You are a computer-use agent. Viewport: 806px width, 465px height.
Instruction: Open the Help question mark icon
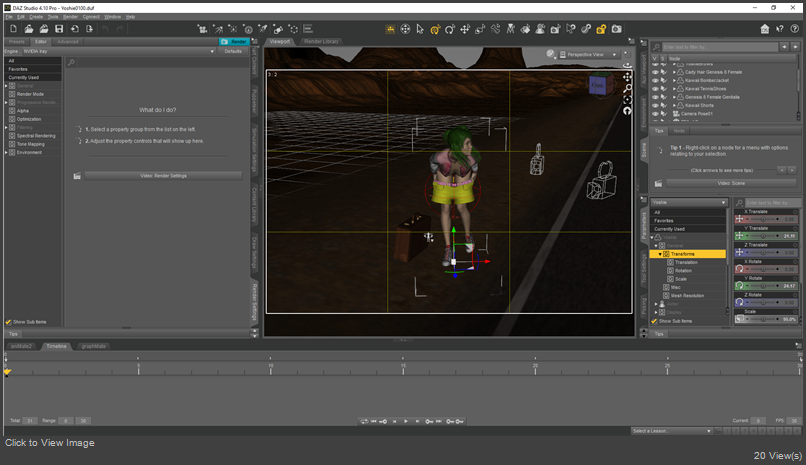pyautogui.click(x=795, y=29)
